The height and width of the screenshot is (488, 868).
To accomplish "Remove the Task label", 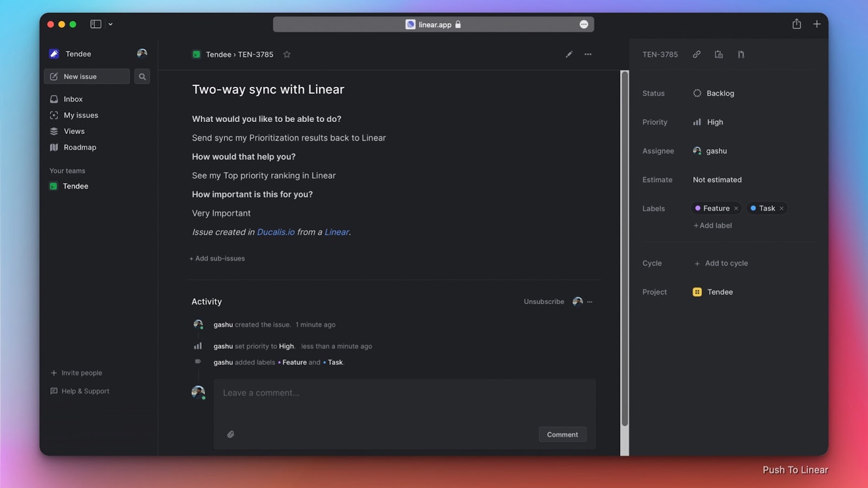I will pyautogui.click(x=782, y=208).
